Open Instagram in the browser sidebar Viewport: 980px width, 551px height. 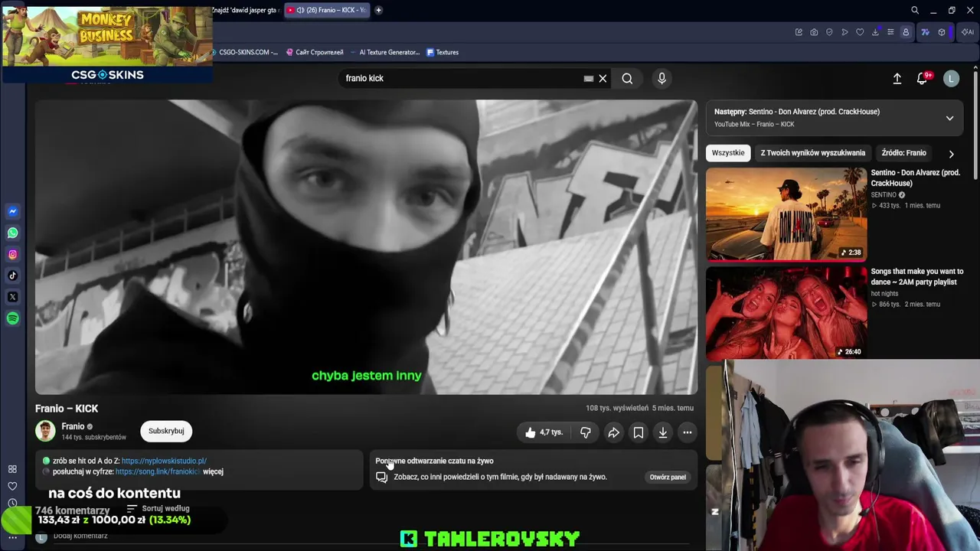coord(12,254)
